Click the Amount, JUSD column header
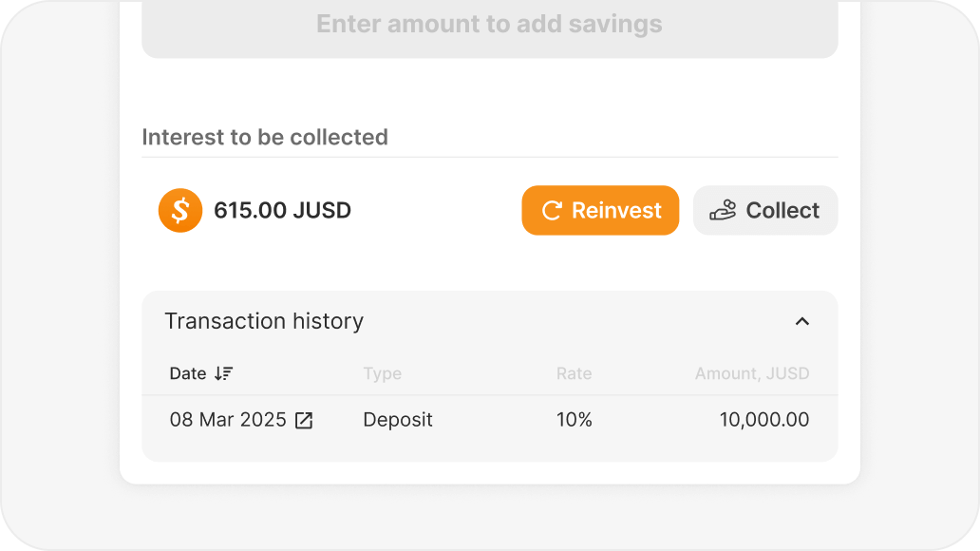Viewport: 980px width, 551px height. pyautogui.click(x=752, y=373)
